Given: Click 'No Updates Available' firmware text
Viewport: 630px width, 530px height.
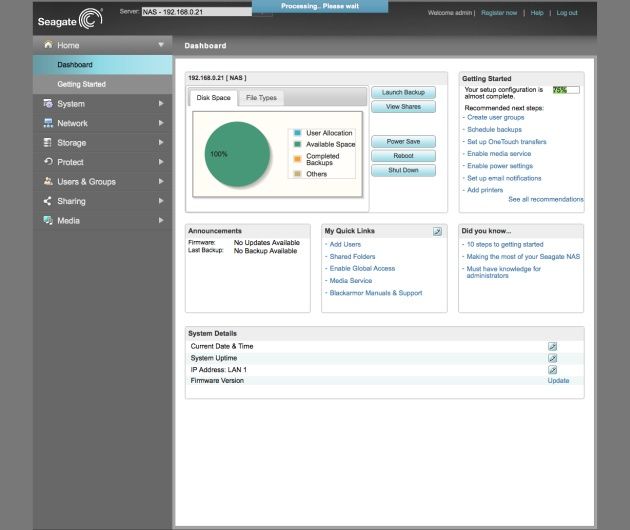Looking at the screenshot, I should (267, 243).
